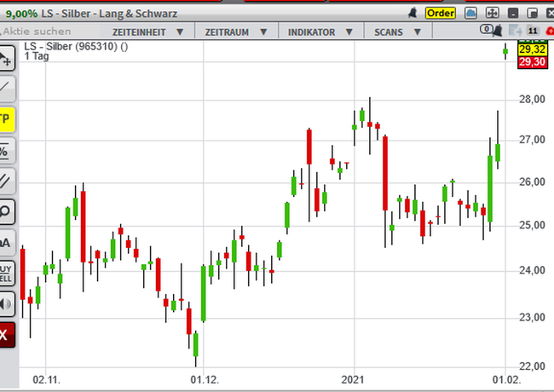The image size is (554, 392).
Task: Toggle the speaker sound alert tool
Action: [x=6, y=304]
